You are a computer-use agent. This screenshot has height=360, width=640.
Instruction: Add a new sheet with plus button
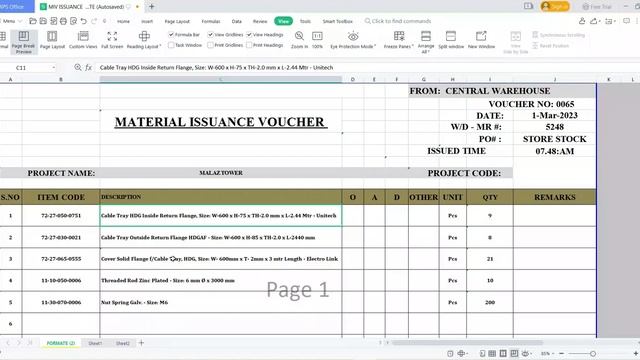coord(141,343)
